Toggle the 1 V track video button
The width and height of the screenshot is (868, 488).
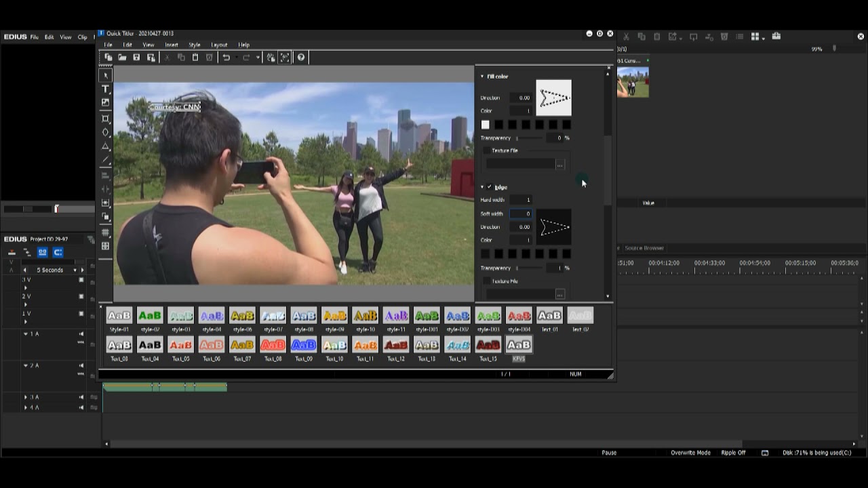(x=81, y=314)
